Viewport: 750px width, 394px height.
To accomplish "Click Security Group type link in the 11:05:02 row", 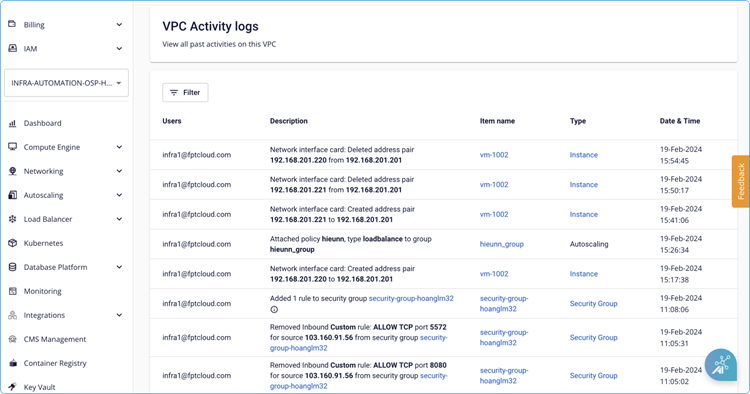I will (x=594, y=375).
